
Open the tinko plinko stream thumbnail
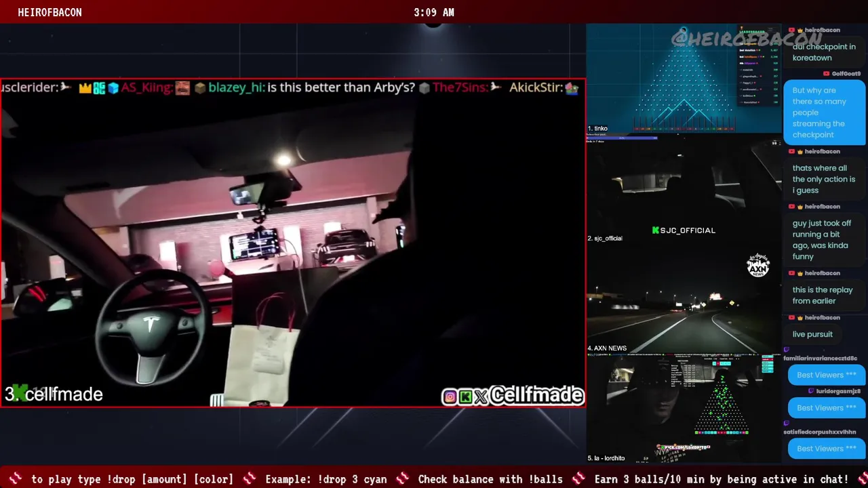[x=684, y=79]
